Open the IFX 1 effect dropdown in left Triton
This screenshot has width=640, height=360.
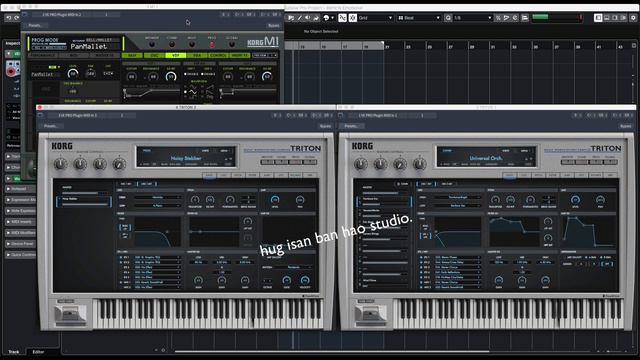point(157,258)
